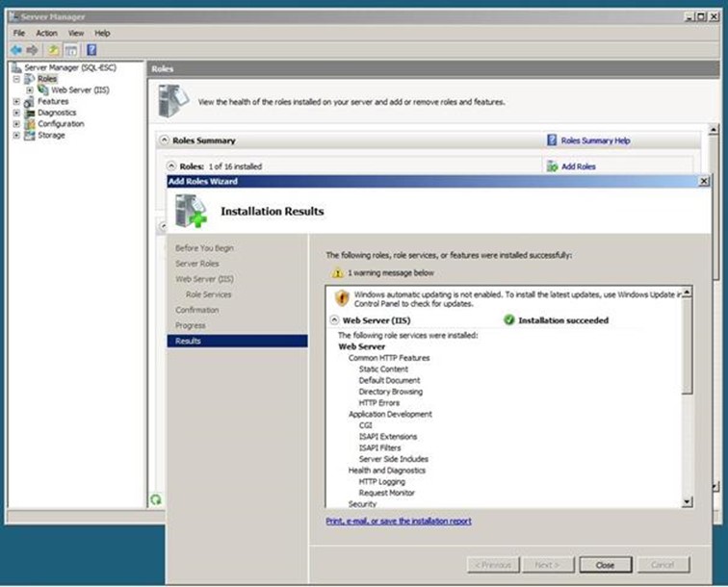
Task: Expand the Web Server (IIS) tree node
Action: pyautogui.click(x=30, y=90)
